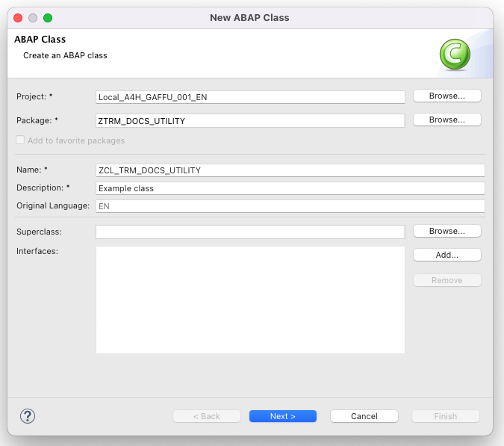Screen dimensions: 504x446
Task: Click the help question mark icon
Action: click(28, 416)
